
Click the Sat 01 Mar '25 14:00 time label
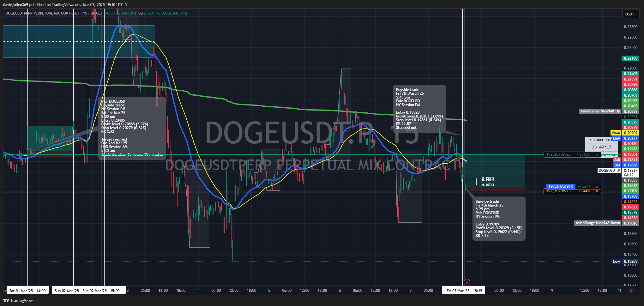coord(27,291)
